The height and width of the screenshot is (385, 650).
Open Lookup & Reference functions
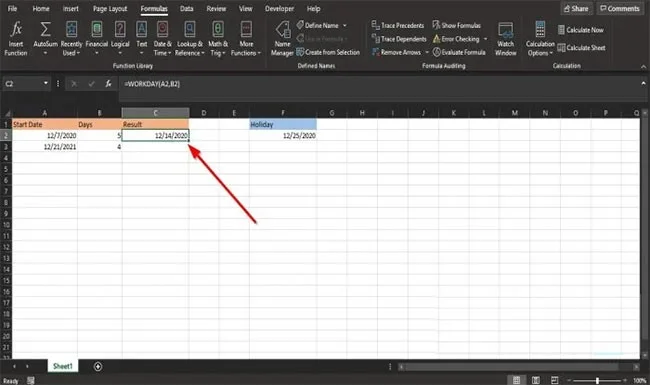coord(189,39)
